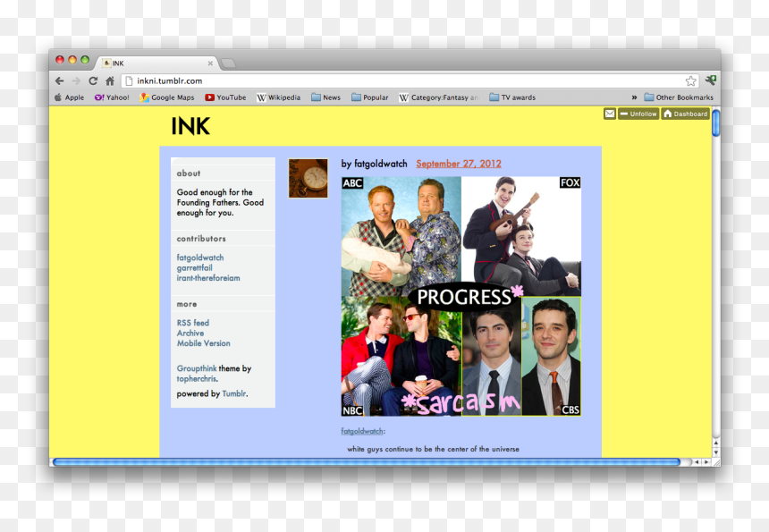Viewport: 769px width, 532px height.
Task: Open the Tumblr link in powered by
Action: tap(234, 393)
